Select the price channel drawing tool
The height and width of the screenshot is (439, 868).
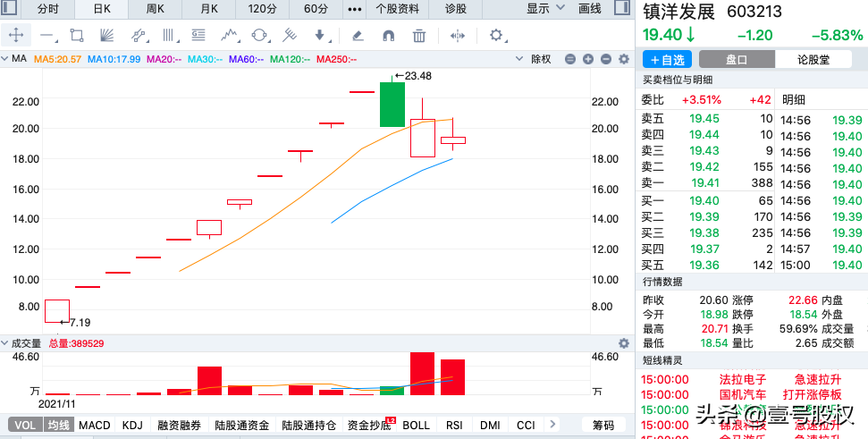[139, 36]
